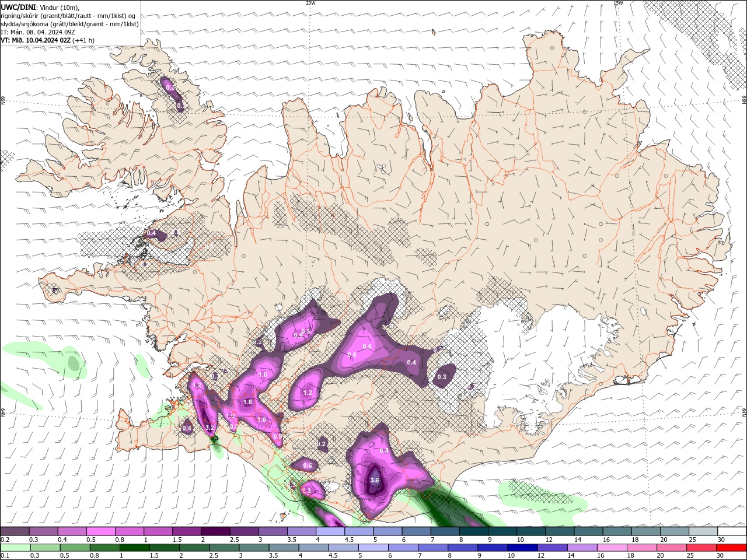Viewport: 747px width, 560px height.
Task: Click the '(+41 h)' forecast offset text
Action: tap(84, 40)
